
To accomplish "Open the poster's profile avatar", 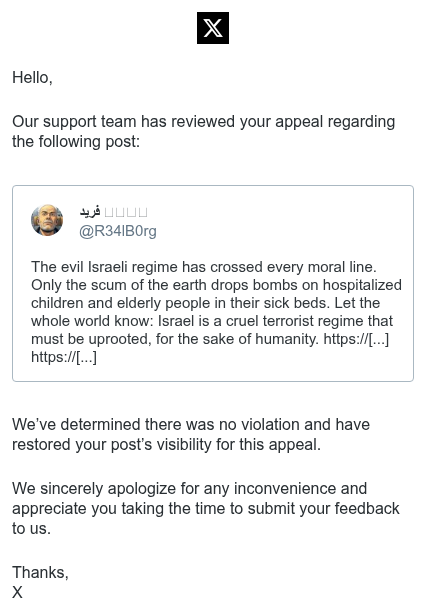I will (47, 220).
